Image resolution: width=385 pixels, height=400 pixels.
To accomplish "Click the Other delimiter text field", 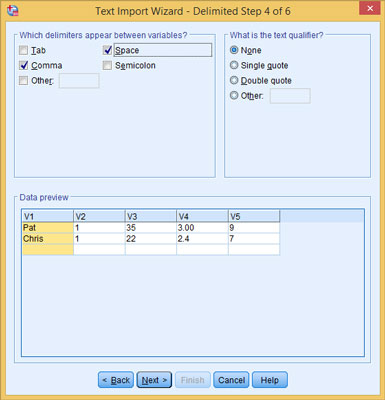I will point(79,81).
